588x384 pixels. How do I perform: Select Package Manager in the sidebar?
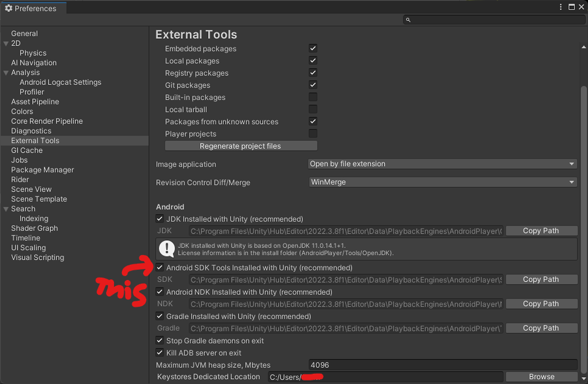pos(42,169)
